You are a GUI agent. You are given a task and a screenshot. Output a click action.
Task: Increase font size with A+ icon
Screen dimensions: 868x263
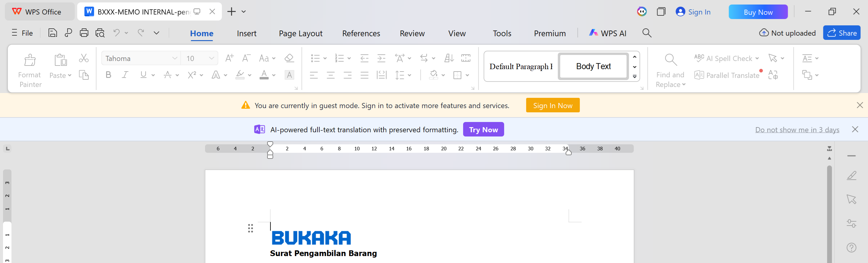tap(229, 58)
